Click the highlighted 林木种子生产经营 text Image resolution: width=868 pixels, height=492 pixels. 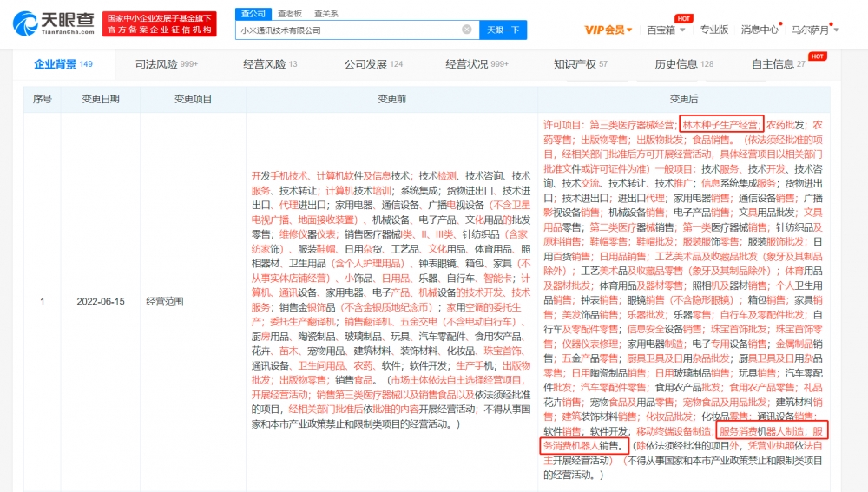point(721,125)
